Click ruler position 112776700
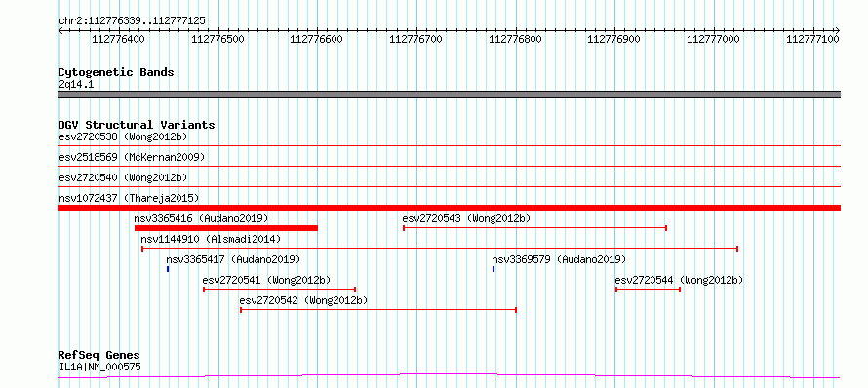This screenshot has width=868, height=388. [415, 39]
